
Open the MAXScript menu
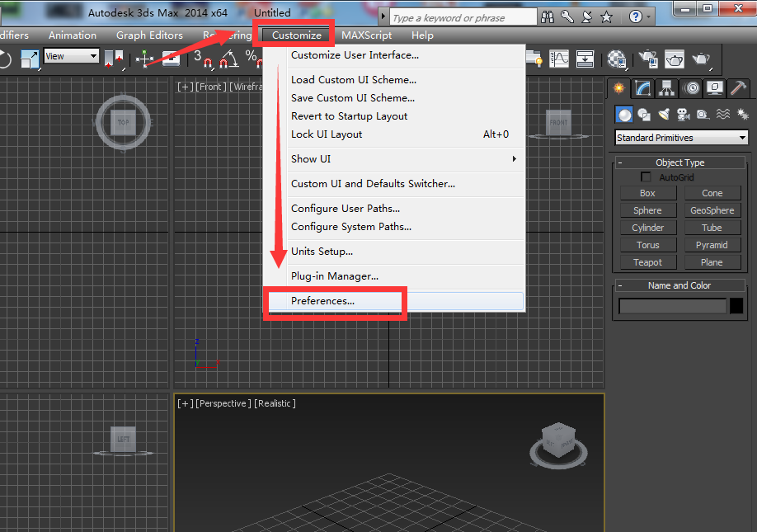coord(366,35)
